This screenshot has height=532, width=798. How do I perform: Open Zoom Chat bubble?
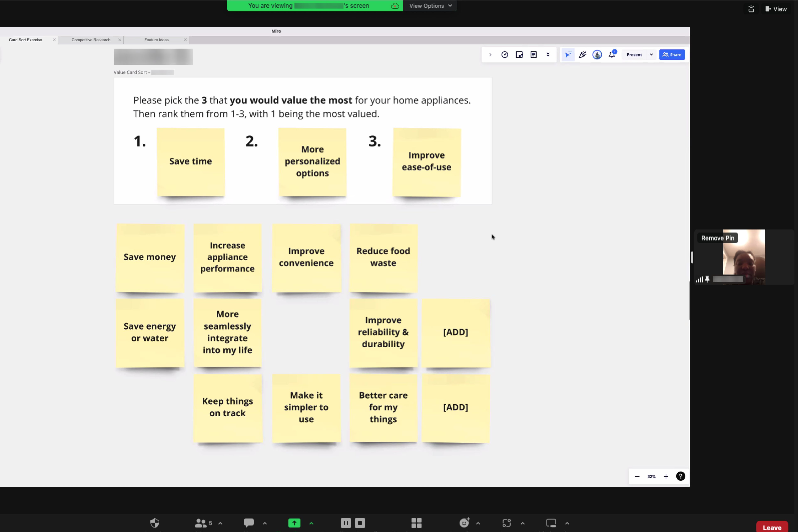pyautogui.click(x=249, y=523)
